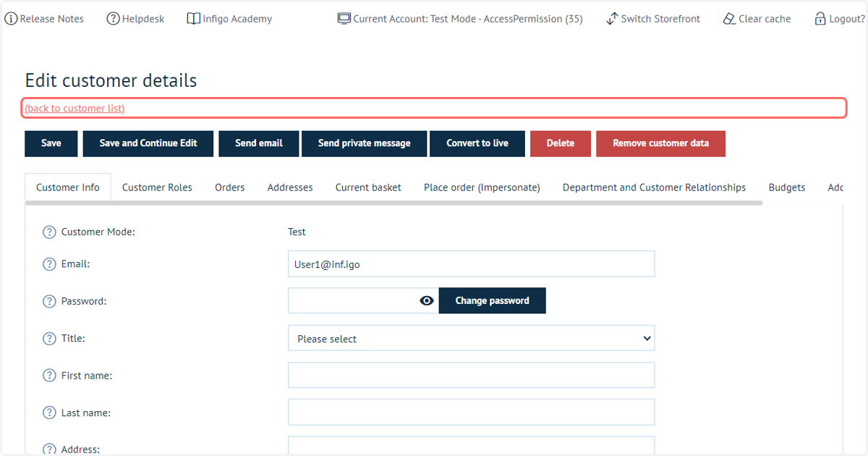Open the Title dropdown
The height and width of the screenshot is (456, 868).
(x=472, y=338)
